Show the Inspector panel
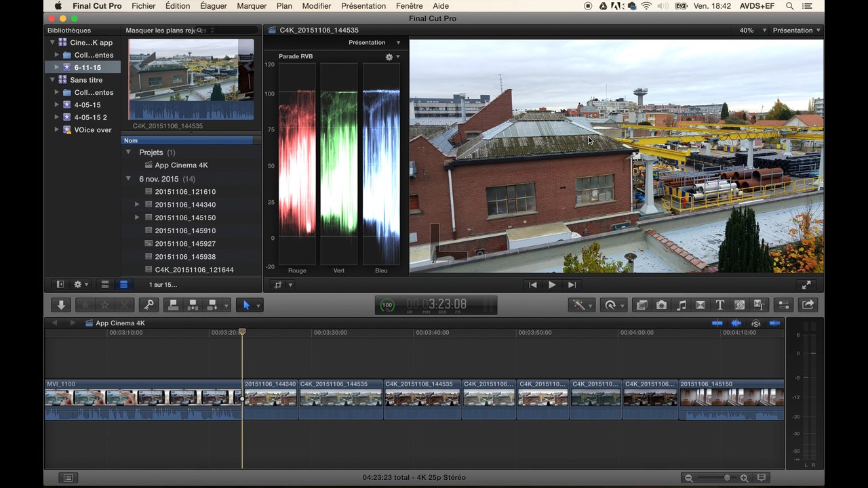 pos(783,305)
